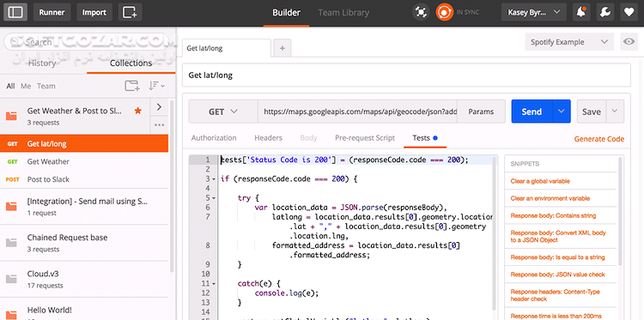Click the orange sync status icon
The image size is (644, 320).
(444, 12)
